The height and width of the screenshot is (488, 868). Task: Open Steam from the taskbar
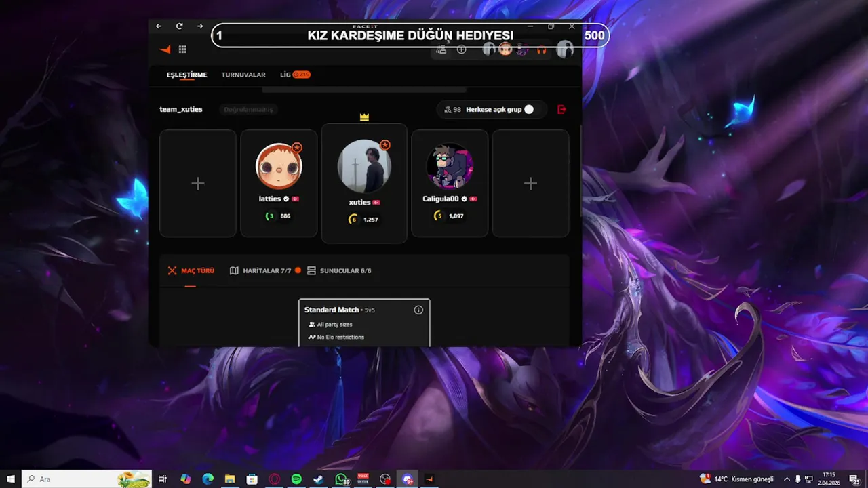click(x=319, y=479)
